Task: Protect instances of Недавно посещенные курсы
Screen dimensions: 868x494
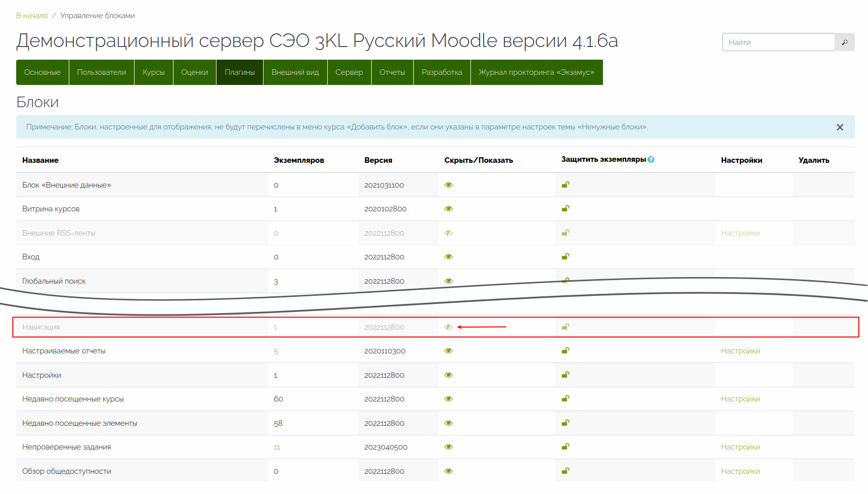Action: coord(566,398)
